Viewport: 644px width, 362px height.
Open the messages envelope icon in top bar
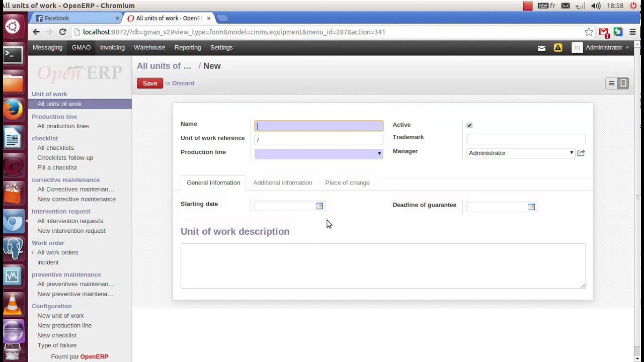click(541, 48)
